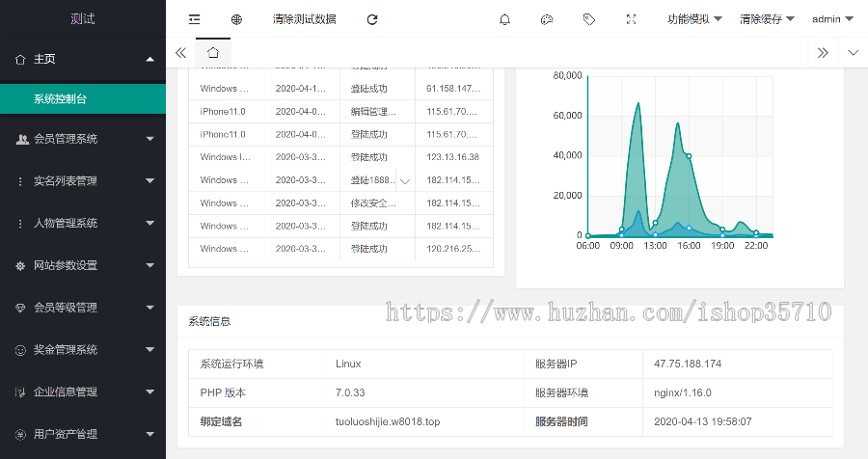Screen dimensions: 868x459
Task: Open the website globe icon
Action: click(236, 19)
